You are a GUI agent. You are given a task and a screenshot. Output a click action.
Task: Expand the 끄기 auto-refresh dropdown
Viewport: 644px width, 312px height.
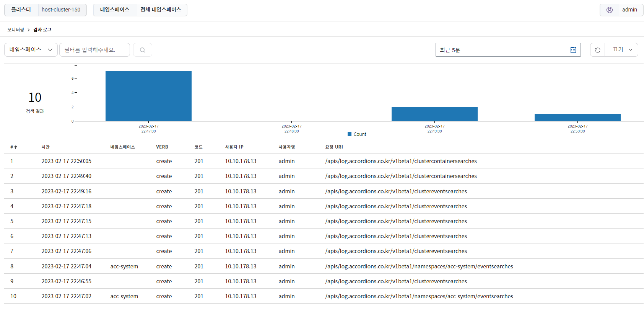621,50
